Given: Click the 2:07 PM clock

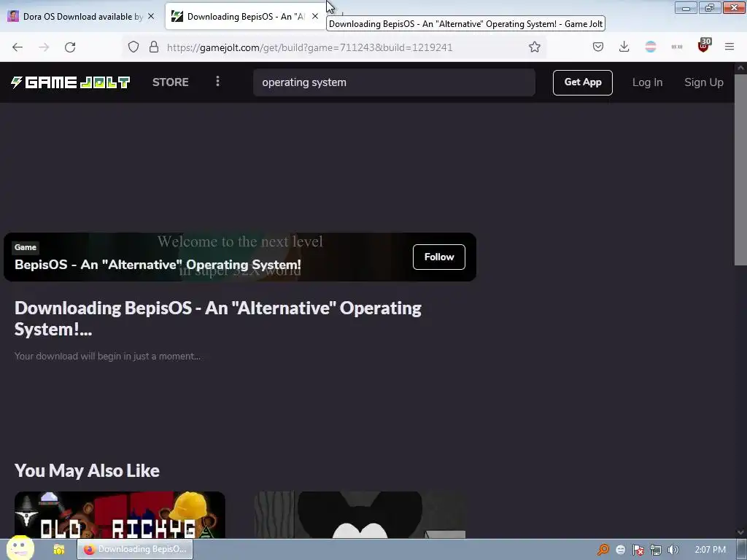Looking at the screenshot, I should (710, 550).
